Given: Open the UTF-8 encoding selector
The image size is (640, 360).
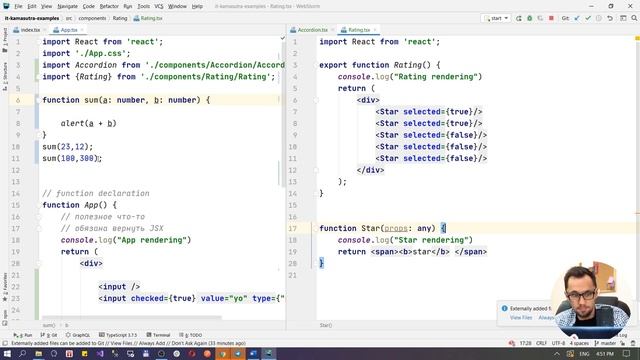Looking at the screenshot, I should 558,343.
